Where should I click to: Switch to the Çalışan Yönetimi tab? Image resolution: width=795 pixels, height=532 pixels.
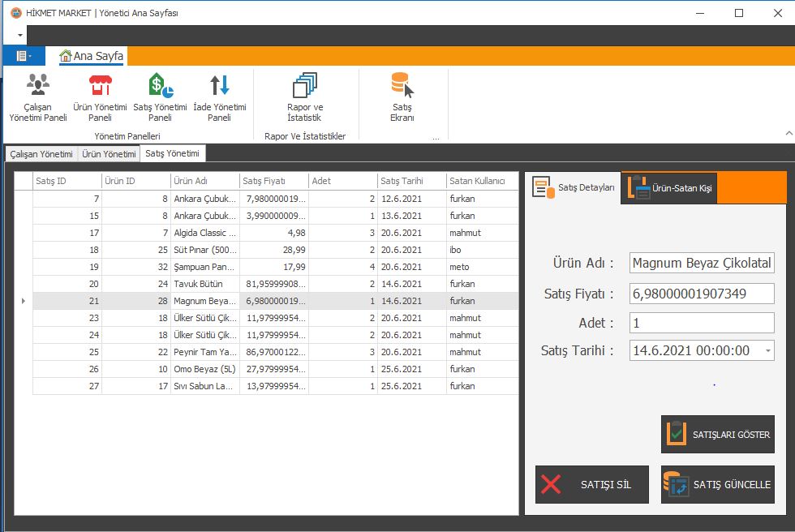coord(40,153)
